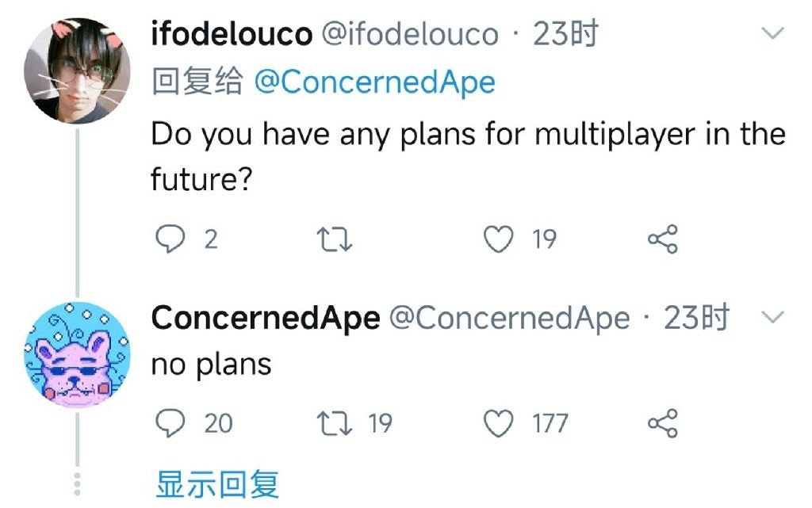Reply to ConcernedApe's "no plans" tweet
The width and height of the screenshot is (812, 508).
click(168, 423)
